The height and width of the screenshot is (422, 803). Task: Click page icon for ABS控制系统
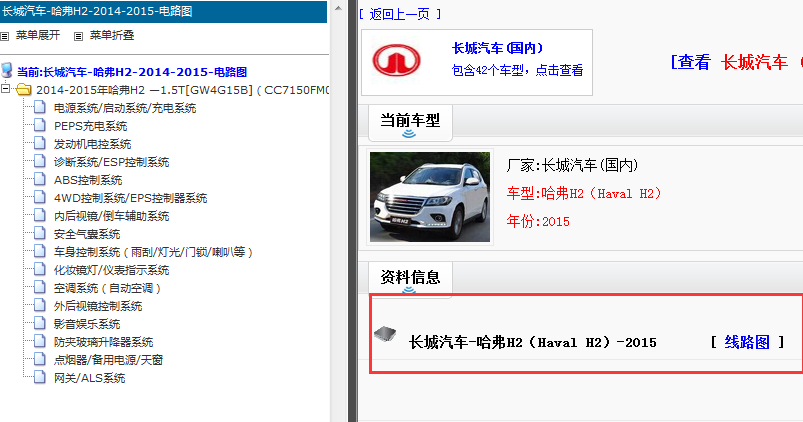[x=39, y=179]
